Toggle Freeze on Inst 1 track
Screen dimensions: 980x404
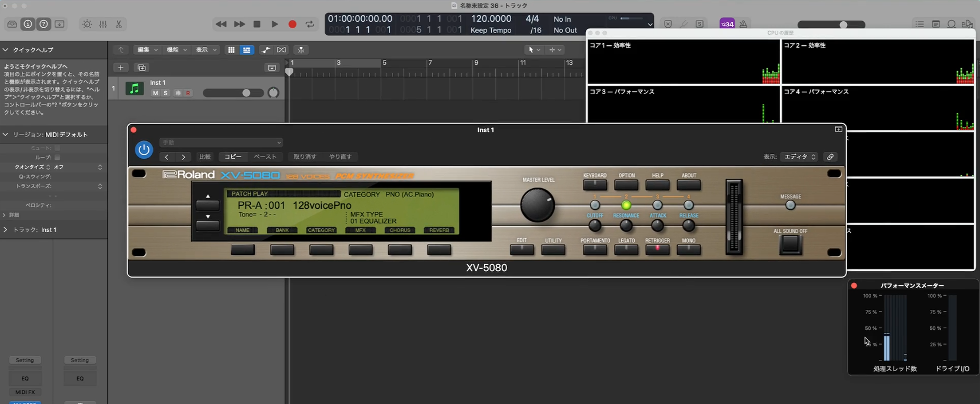click(x=178, y=93)
